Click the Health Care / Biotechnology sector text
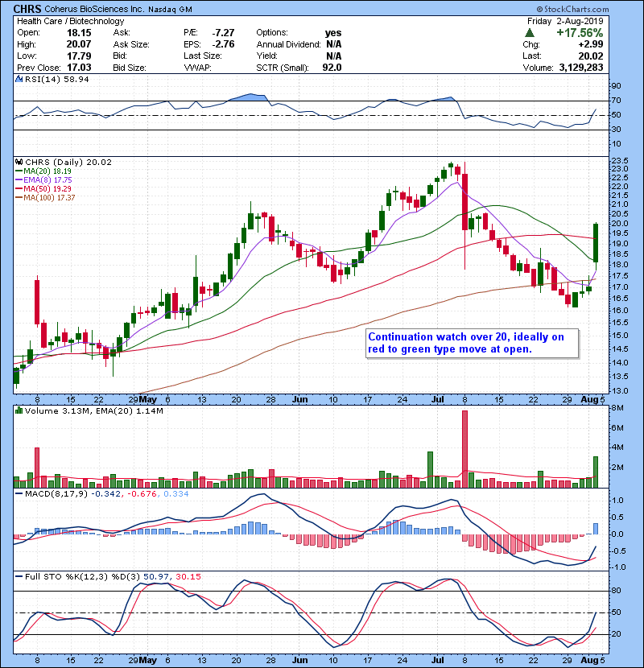The image size is (644, 668). click(70, 21)
